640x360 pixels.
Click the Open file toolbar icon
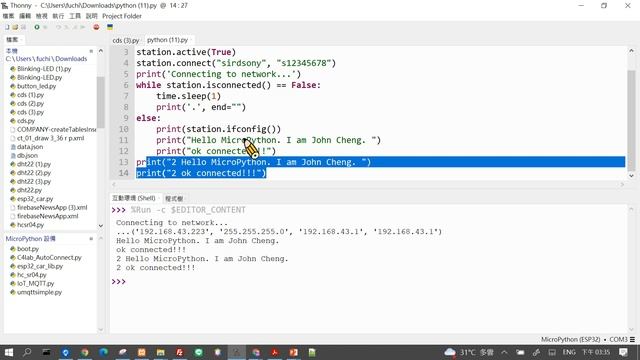coord(15,27)
